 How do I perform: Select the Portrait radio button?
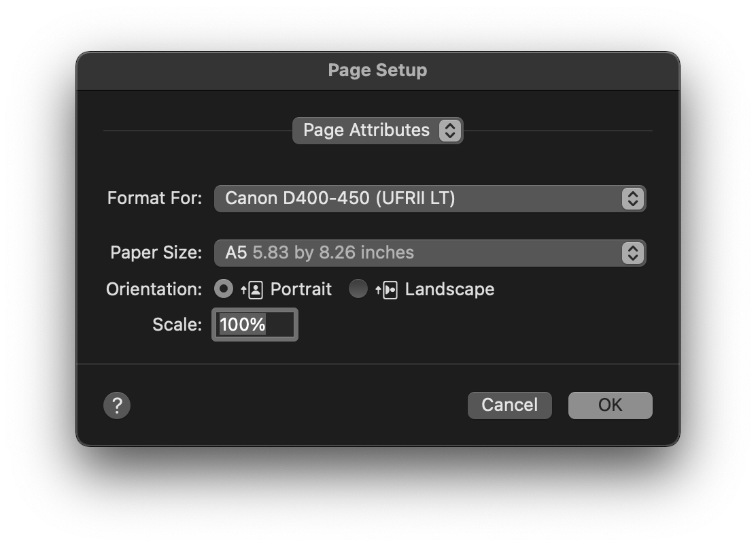[223, 288]
